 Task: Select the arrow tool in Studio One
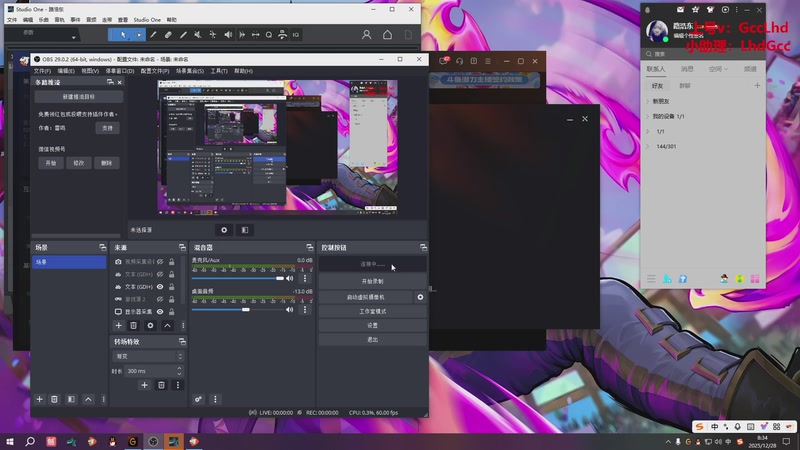pyautogui.click(x=123, y=35)
